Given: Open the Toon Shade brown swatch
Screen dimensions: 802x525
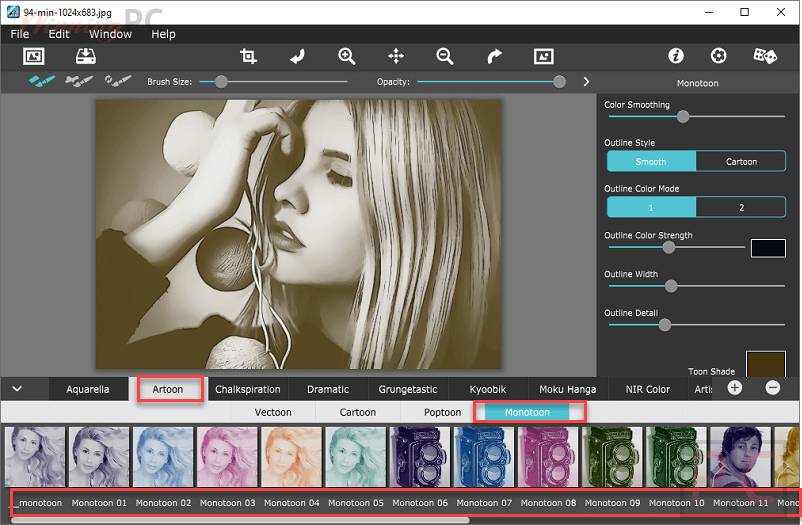Looking at the screenshot, I should click(x=766, y=364).
